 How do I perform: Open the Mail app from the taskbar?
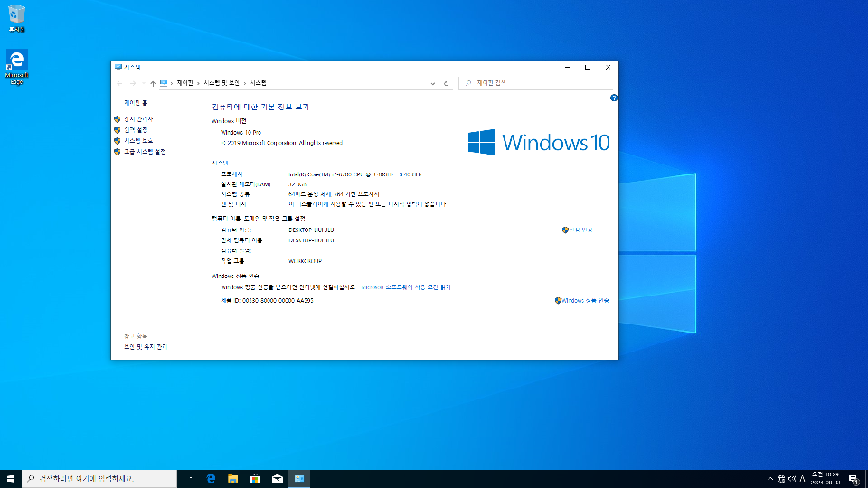pos(278,479)
